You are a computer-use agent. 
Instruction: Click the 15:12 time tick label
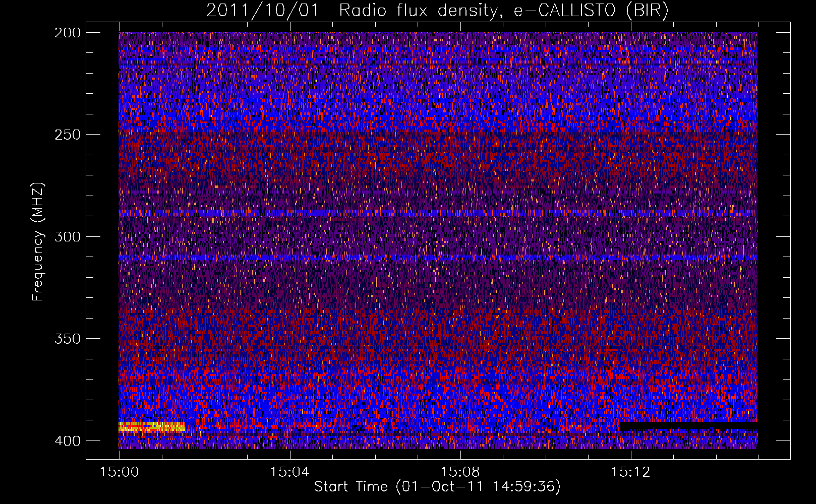pyautogui.click(x=630, y=472)
